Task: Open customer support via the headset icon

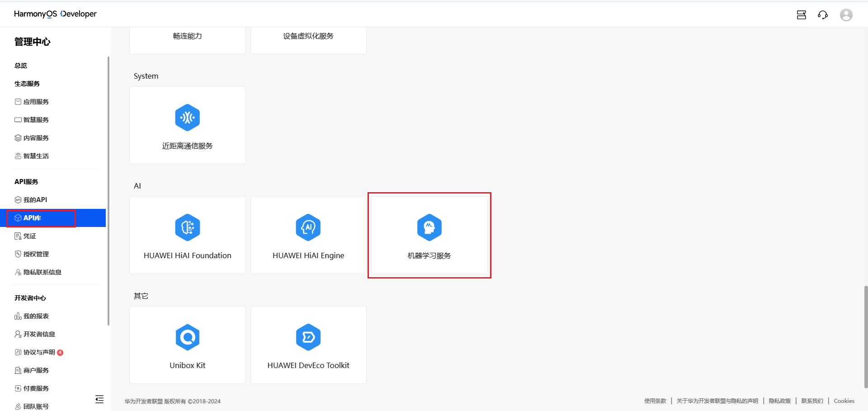Action: coord(823,14)
